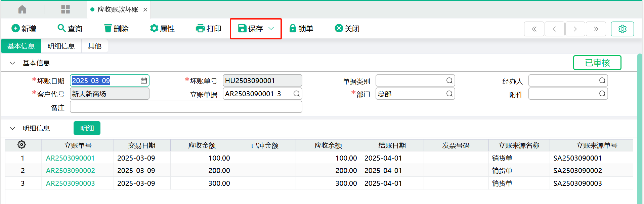Click the vertical scrollbar
Viewport: 644px width, 204px height.
click(x=640, y=128)
